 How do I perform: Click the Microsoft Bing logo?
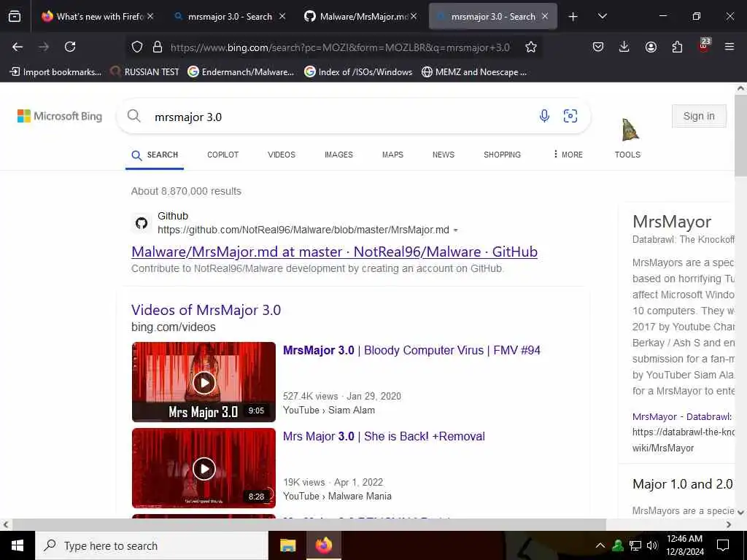click(60, 116)
